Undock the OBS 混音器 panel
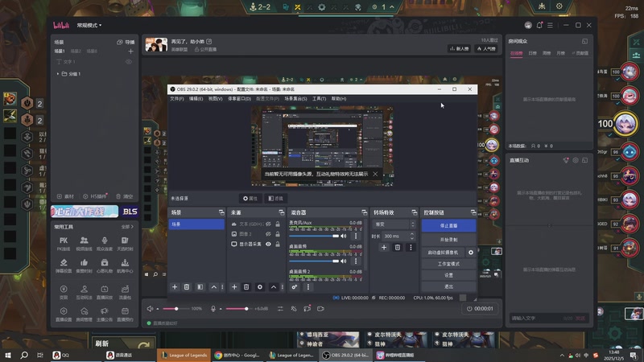 click(x=365, y=212)
